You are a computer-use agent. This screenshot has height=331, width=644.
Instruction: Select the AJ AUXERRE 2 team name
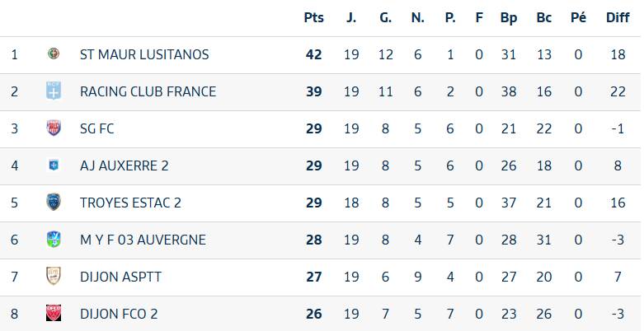(x=125, y=165)
